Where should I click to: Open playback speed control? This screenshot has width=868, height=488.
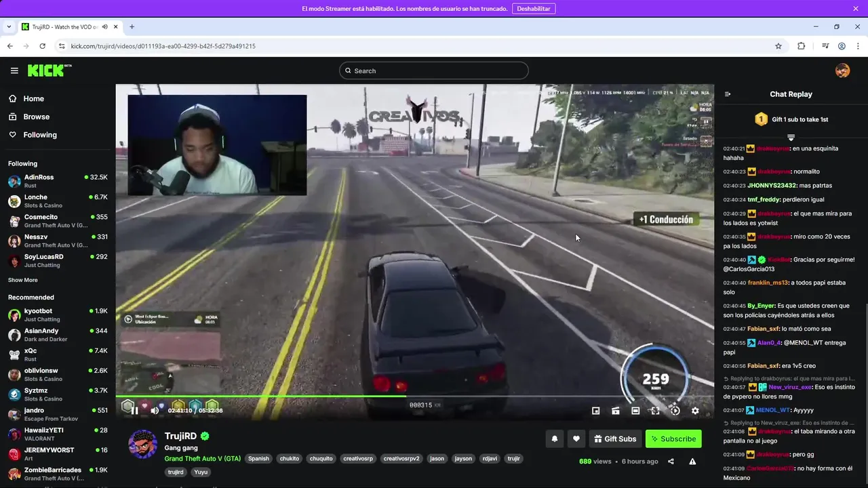(675, 411)
